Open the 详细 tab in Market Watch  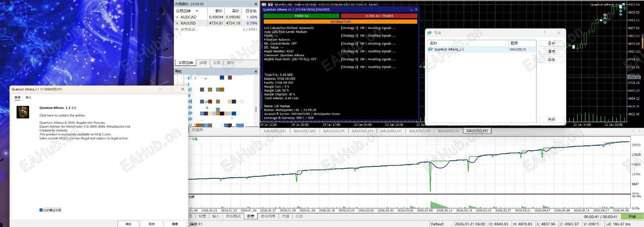203,63
